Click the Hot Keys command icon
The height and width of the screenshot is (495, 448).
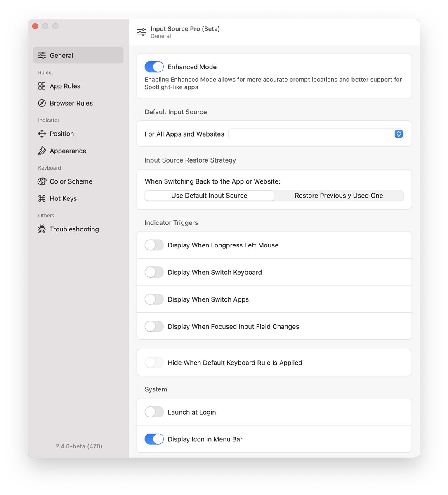point(42,198)
